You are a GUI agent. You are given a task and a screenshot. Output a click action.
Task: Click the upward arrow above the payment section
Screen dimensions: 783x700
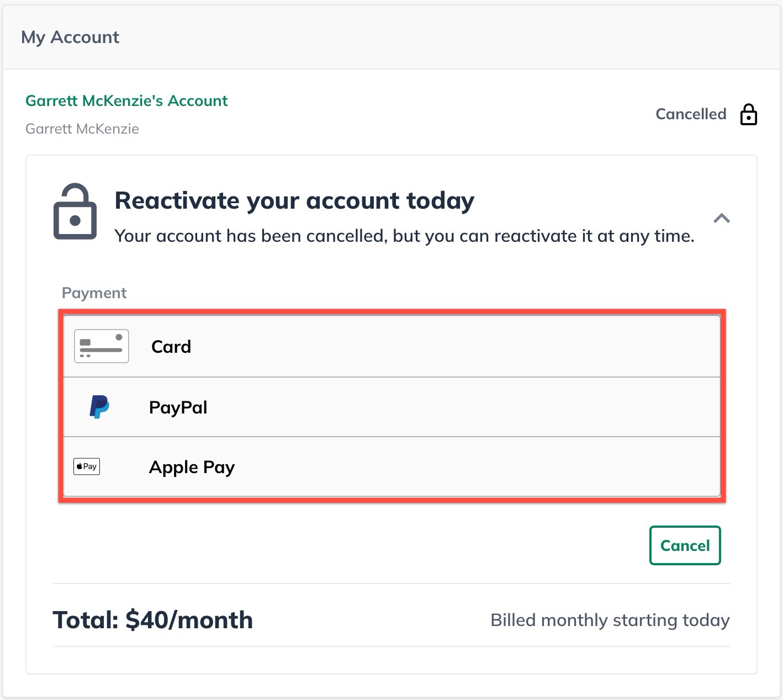click(x=721, y=219)
